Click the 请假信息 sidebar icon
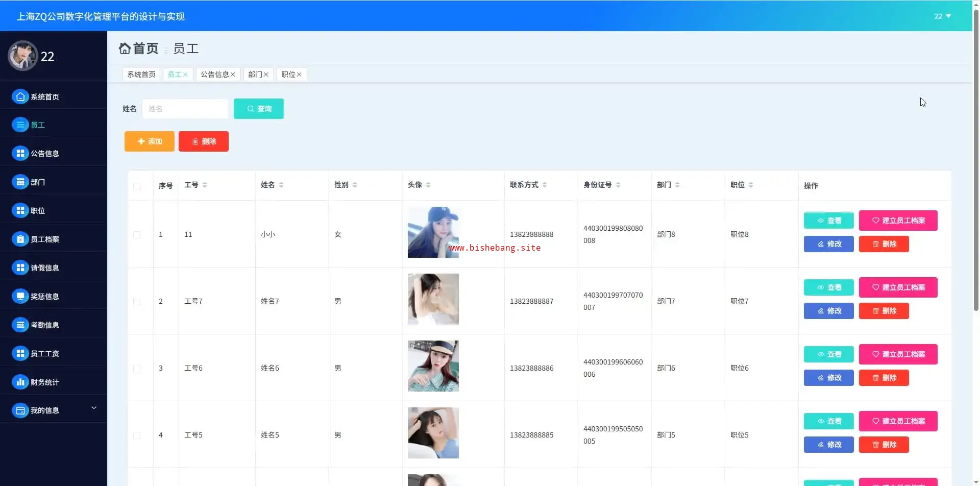This screenshot has height=486, width=980. click(x=20, y=268)
